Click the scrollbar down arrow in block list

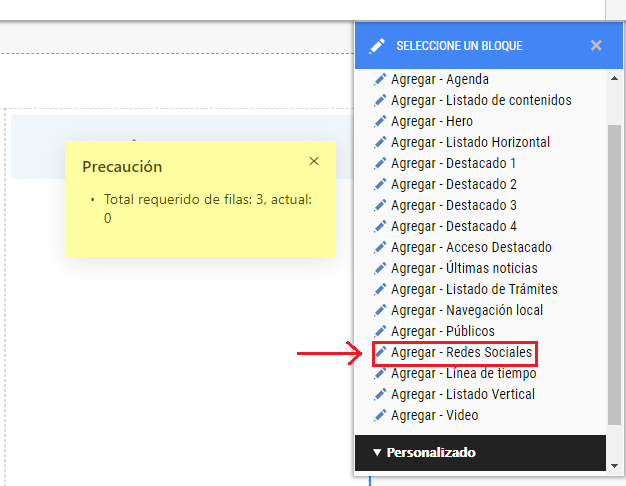click(x=614, y=466)
